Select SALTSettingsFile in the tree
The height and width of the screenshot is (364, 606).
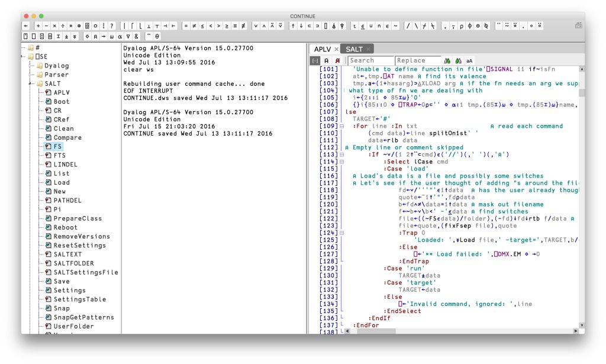86,272
